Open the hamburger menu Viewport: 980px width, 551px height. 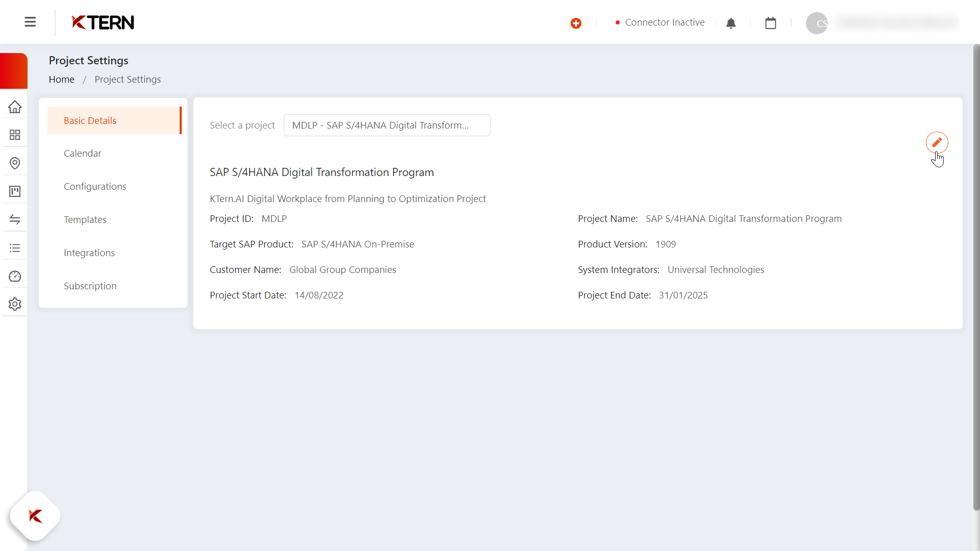click(30, 22)
